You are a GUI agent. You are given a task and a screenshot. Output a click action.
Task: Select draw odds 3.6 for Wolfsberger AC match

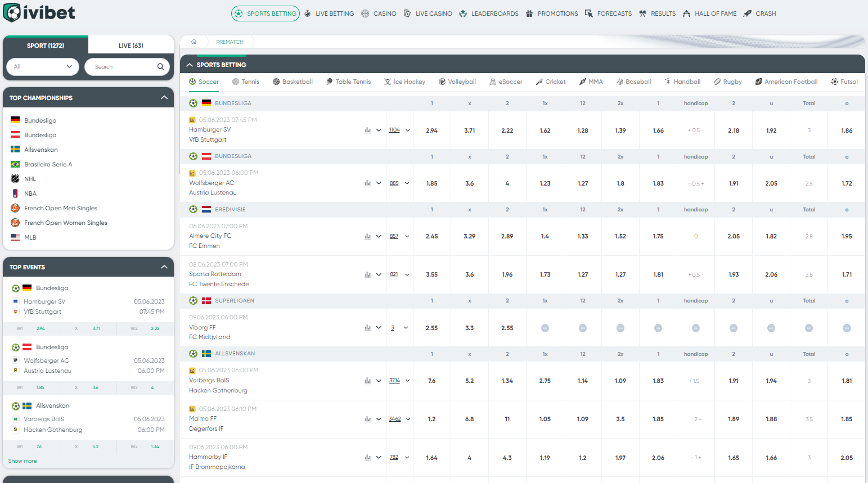coord(470,183)
